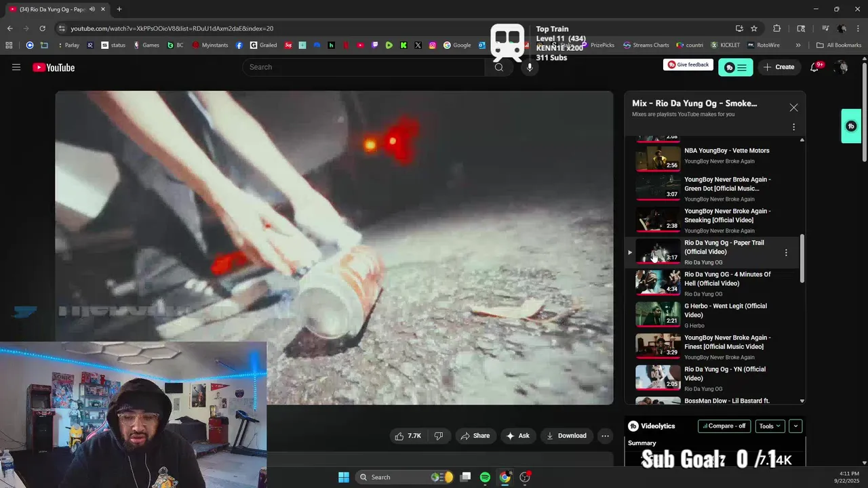The width and height of the screenshot is (868, 488).
Task: Open the Instagram bookmark icon
Action: [433, 45]
